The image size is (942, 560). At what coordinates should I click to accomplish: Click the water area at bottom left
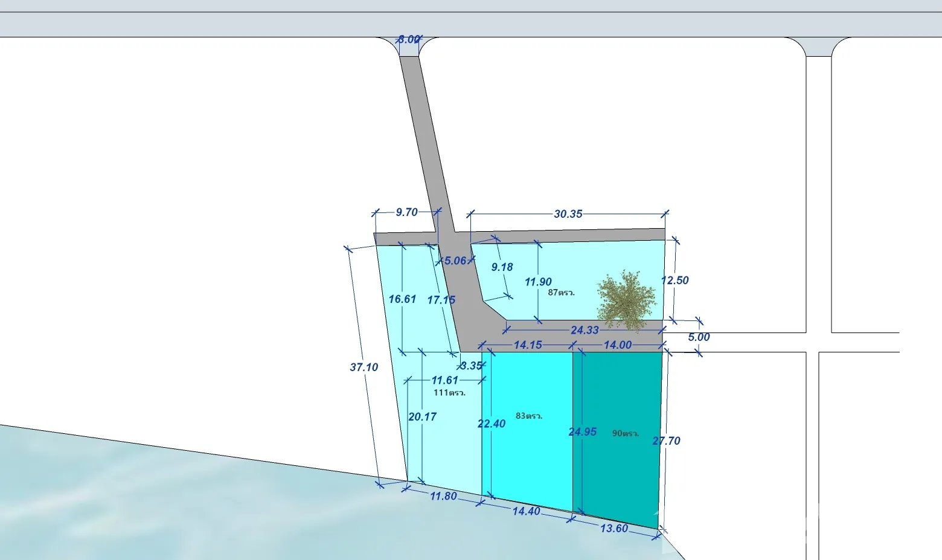(x=151, y=501)
